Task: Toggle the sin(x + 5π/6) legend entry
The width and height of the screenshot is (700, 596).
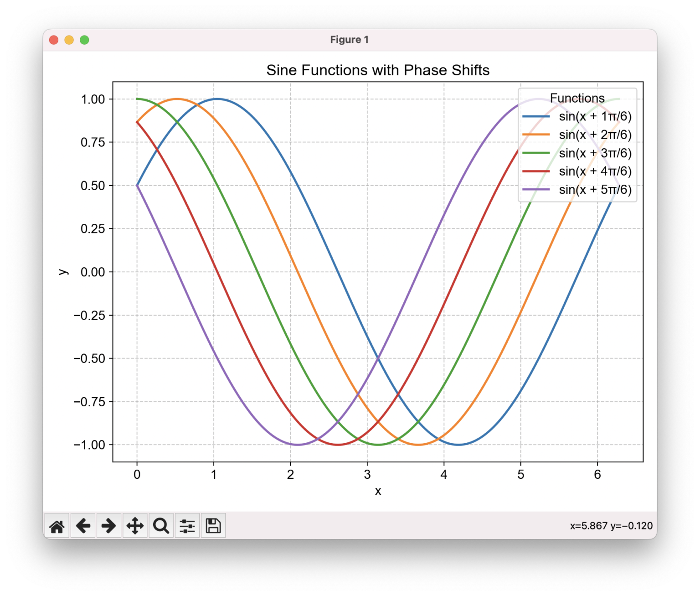Action: pos(595,190)
